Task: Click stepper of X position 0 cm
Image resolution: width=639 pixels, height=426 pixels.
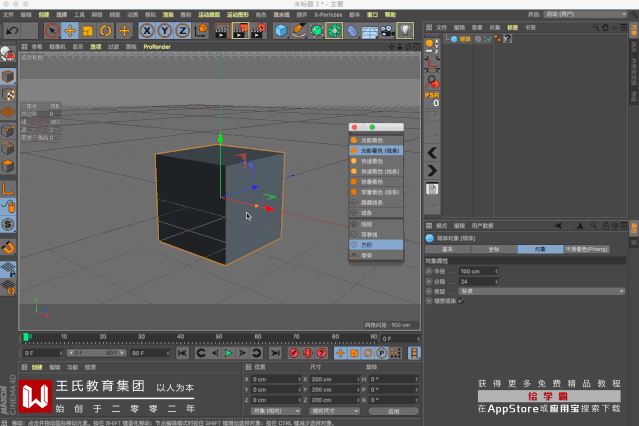Action: [x=300, y=379]
